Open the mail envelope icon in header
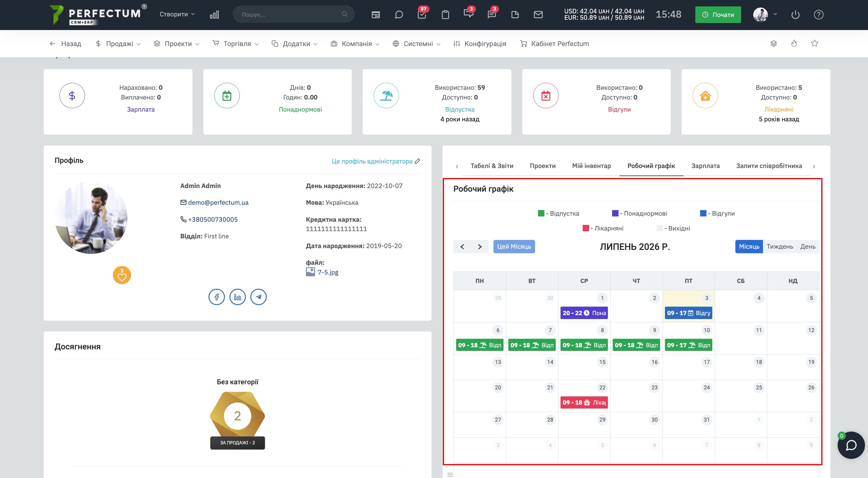868x478 pixels. [x=538, y=15]
